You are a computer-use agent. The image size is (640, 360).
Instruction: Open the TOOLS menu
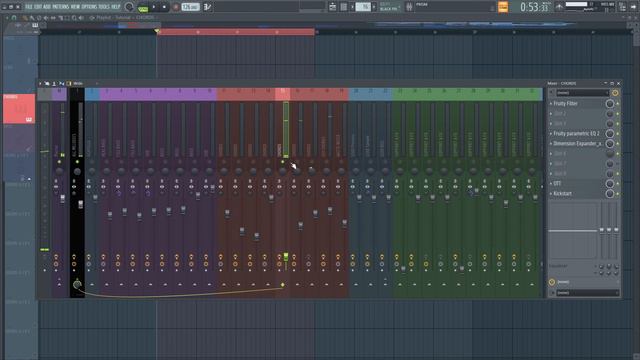[104, 7]
